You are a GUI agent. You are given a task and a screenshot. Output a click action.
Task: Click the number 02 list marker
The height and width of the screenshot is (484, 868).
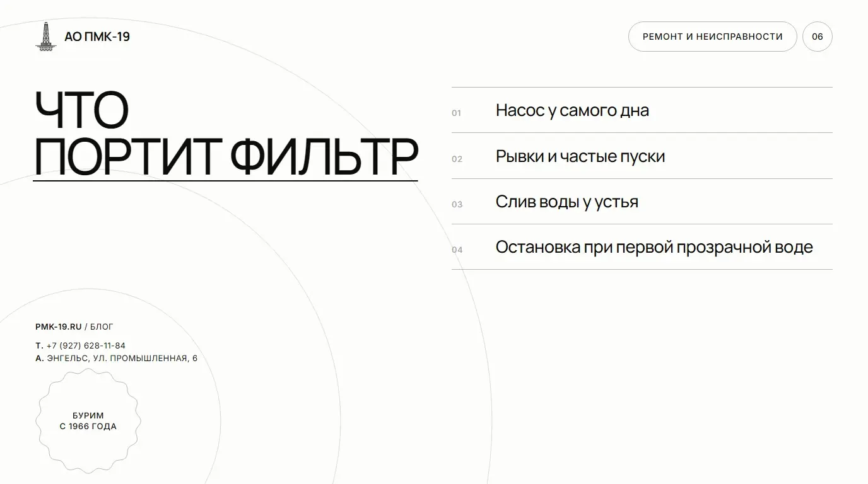pyautogui.click(x=457, y=159)
